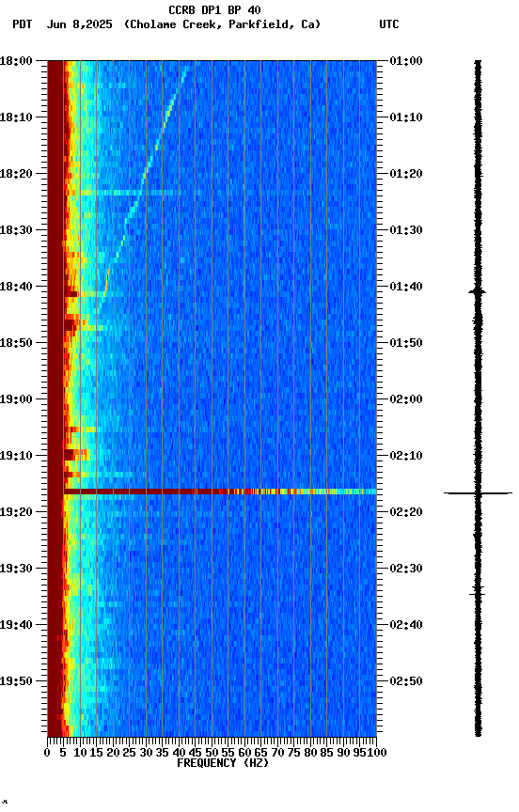519x812 pixels.
Task: Click the 60 Hz frequency tick label
Action: (x=244, y=753)
